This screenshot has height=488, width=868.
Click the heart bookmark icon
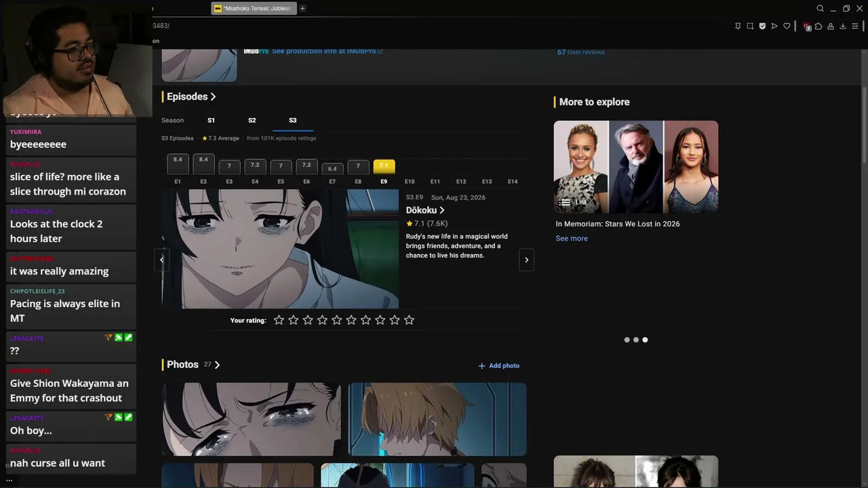tap(787, 26)
